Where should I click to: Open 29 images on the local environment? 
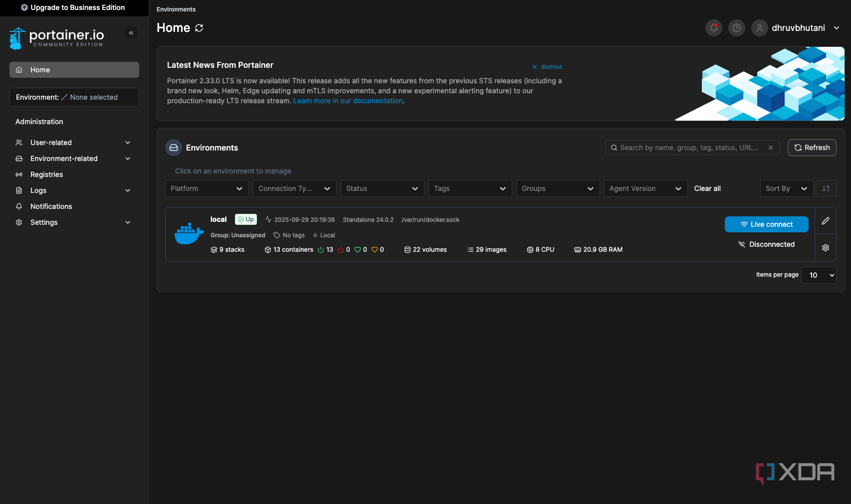click(487, 250)
